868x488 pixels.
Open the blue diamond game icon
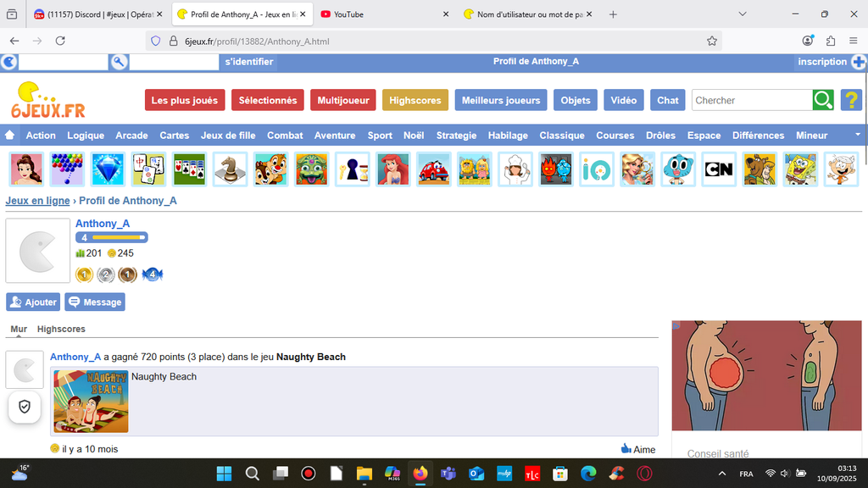pyautogui.click(x=108, y=169)
